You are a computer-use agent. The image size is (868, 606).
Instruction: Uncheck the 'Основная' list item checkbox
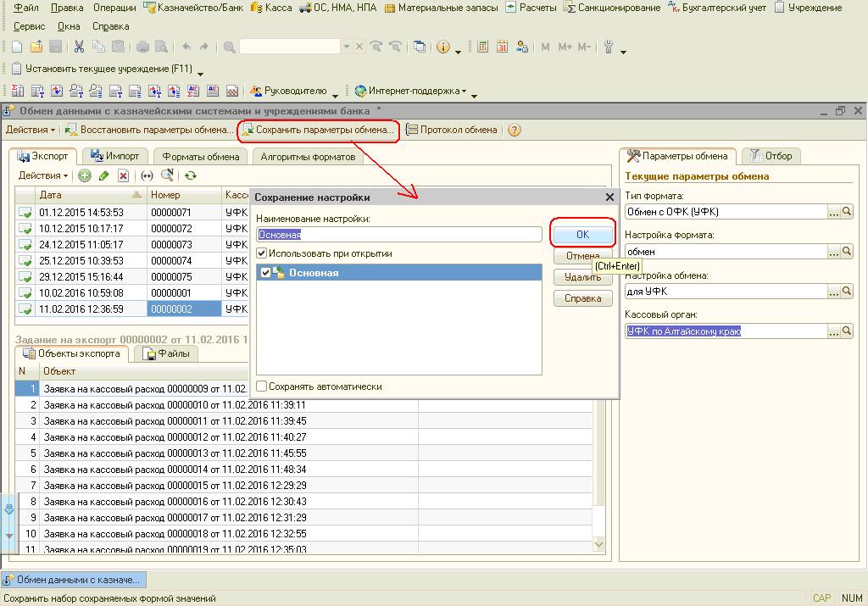click(266, 273)
